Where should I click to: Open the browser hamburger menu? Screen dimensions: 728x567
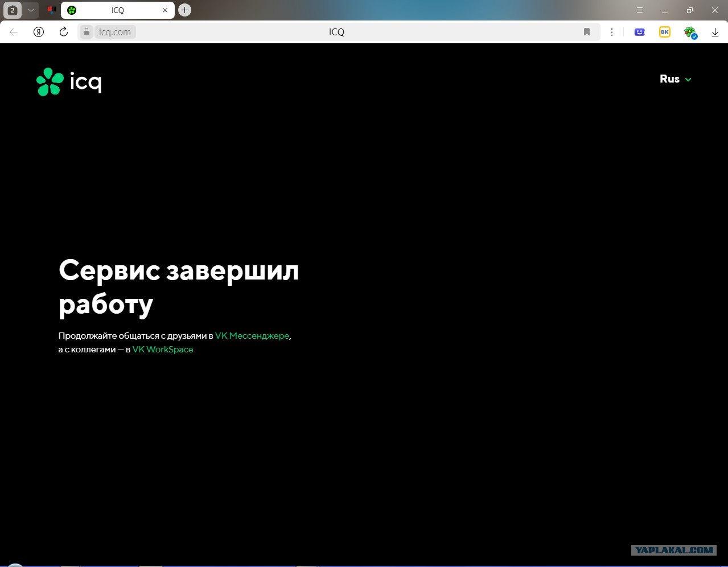point(640,10)
